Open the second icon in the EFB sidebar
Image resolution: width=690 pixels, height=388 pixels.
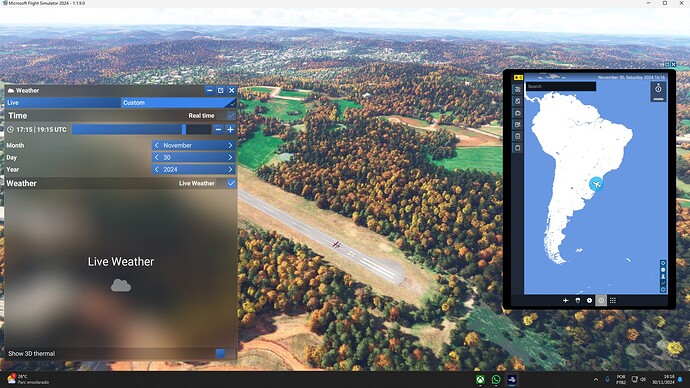pyautogui.click(x=518, y=101)
